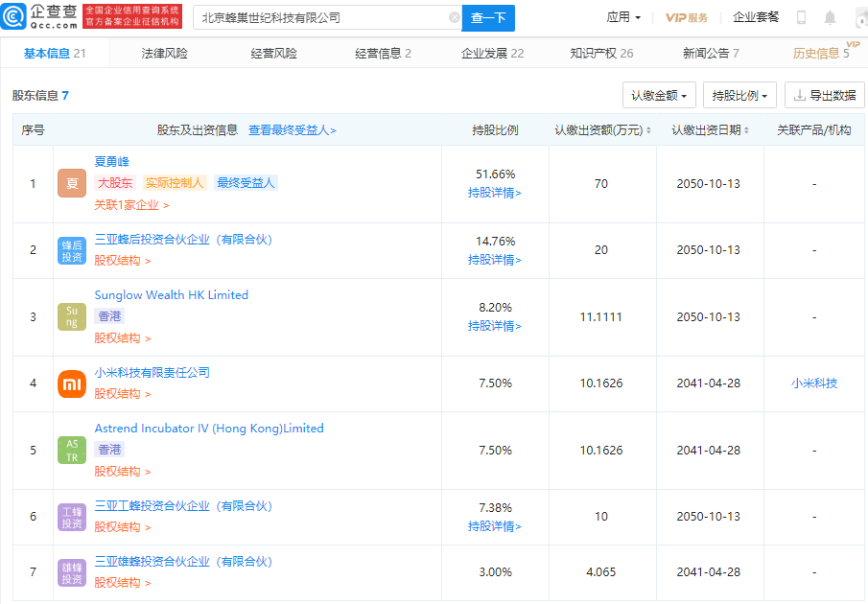Open Astrend Incubator IV link
Image resolution: width=868 pixels, height=604 pixels.
209,429
